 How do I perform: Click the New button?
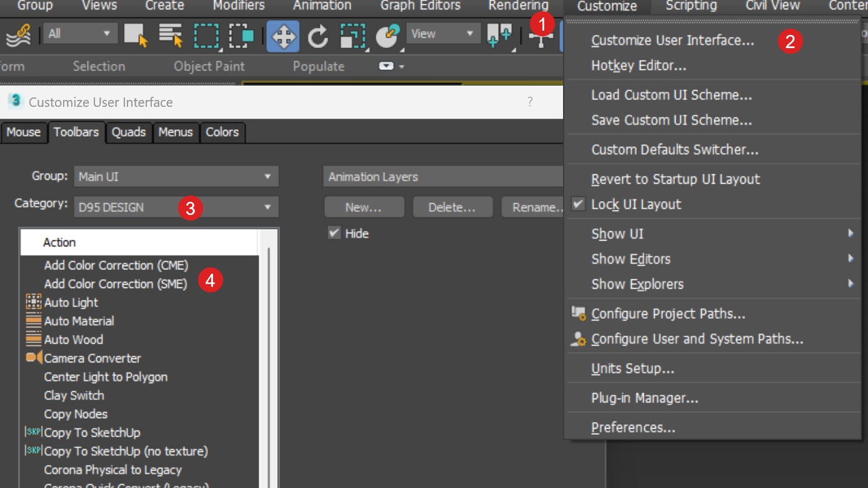coord(364,206)
